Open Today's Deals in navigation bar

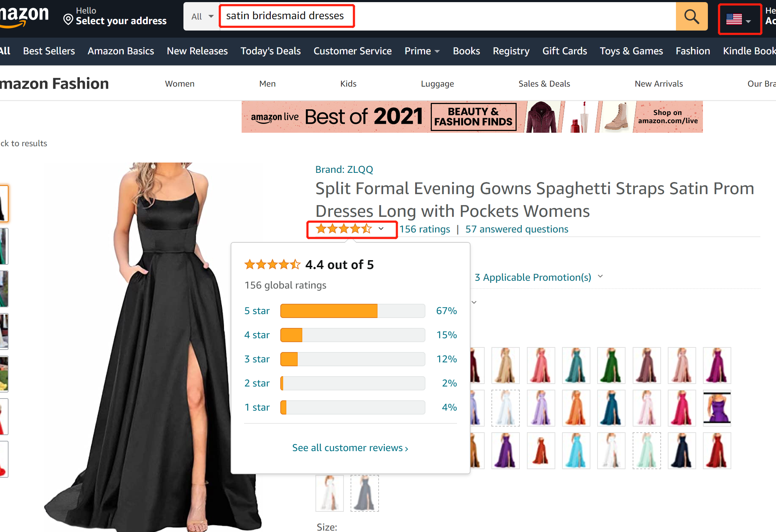(270, 51)
